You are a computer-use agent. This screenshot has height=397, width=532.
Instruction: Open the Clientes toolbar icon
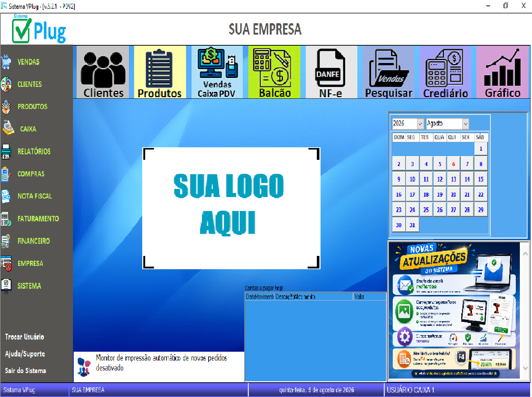pyautogui.click(x=103, y=72)
